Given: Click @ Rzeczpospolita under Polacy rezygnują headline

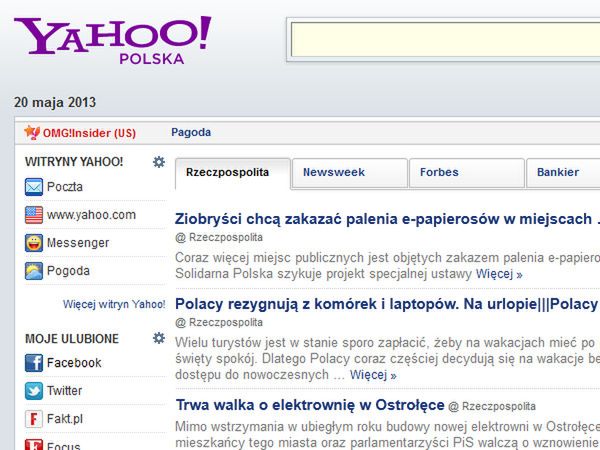Looking at the screenshot, I should tap(219, 323).
